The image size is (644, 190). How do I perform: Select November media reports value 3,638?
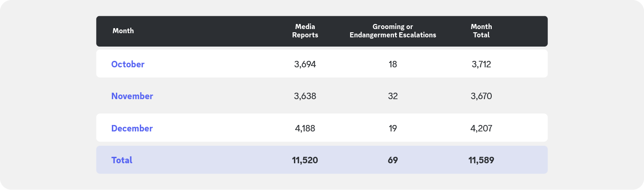point(305,96)
